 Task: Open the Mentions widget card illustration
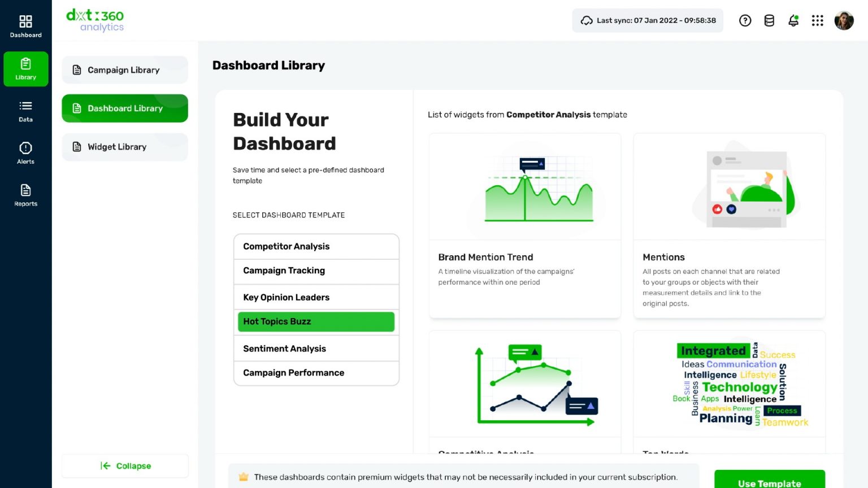click(729, 188)
